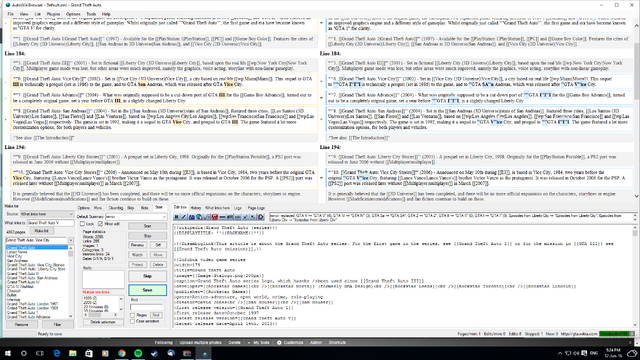Click the Make list button
This screenshot has width=640, height=360.
41,231
